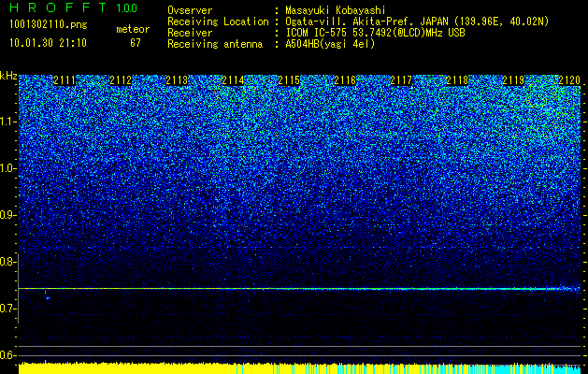Click the 2113 time marker
The height and width of the screenshot is (374, 588).
pyautogui.click(x=177, y=80)
